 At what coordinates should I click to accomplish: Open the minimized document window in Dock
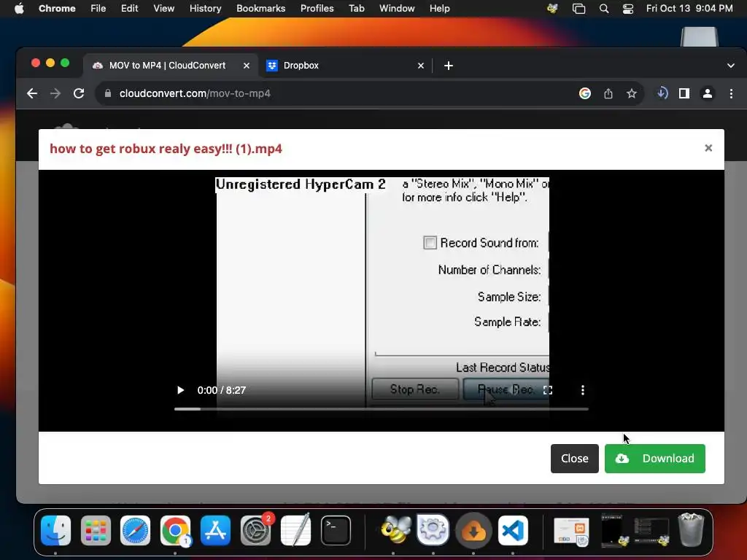(572, 531)
